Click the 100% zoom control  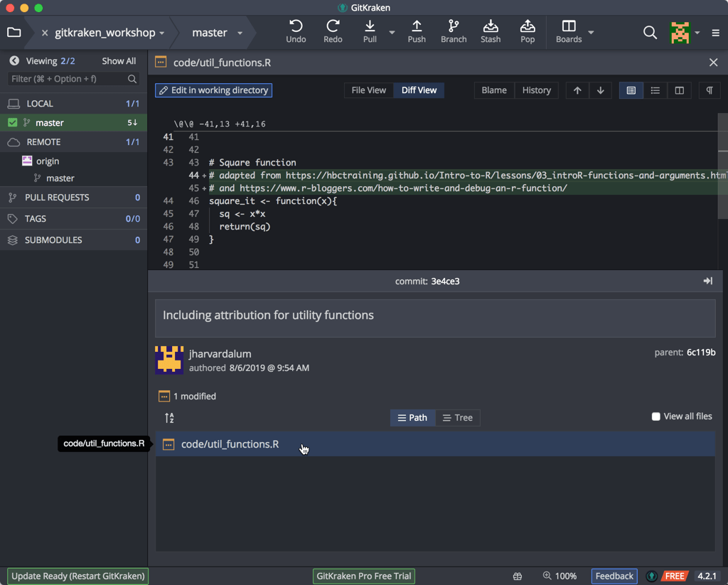coord(560,576)
